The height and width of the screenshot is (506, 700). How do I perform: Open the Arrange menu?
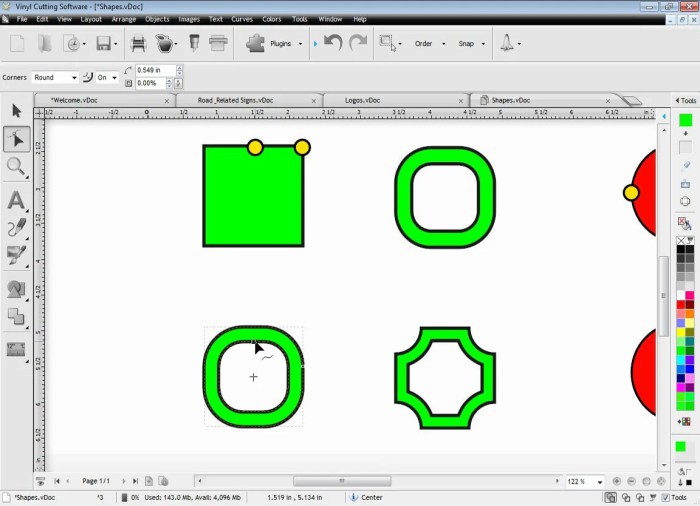124,19
